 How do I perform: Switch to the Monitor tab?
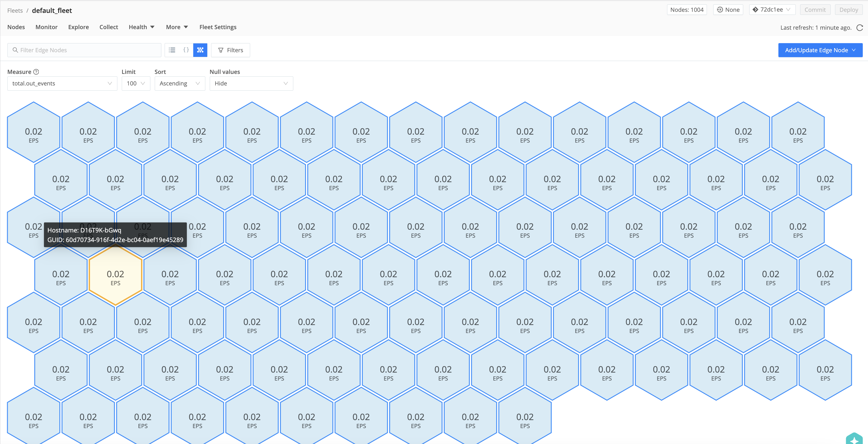[46, 27]
